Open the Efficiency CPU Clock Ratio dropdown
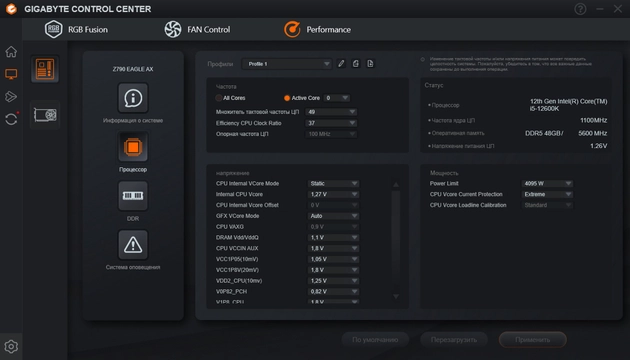The height and width of the screenshot is (360, 630). click(x=331, y=123)
